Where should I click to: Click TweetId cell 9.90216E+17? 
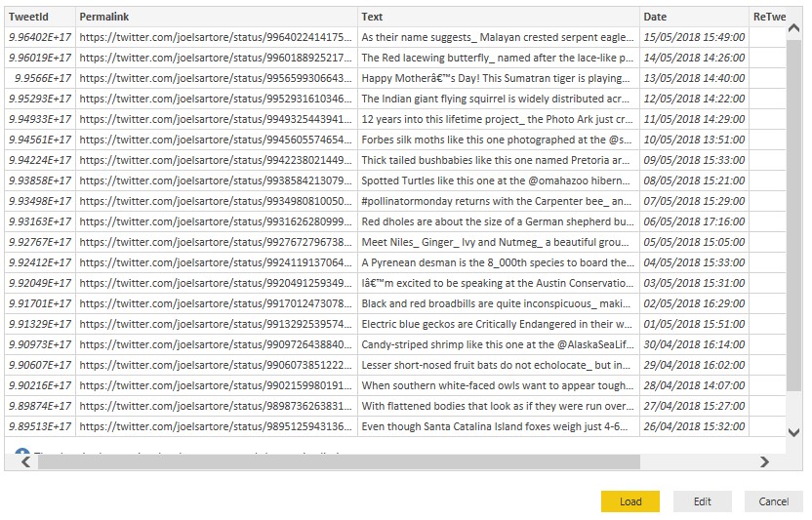click(40, 385)
